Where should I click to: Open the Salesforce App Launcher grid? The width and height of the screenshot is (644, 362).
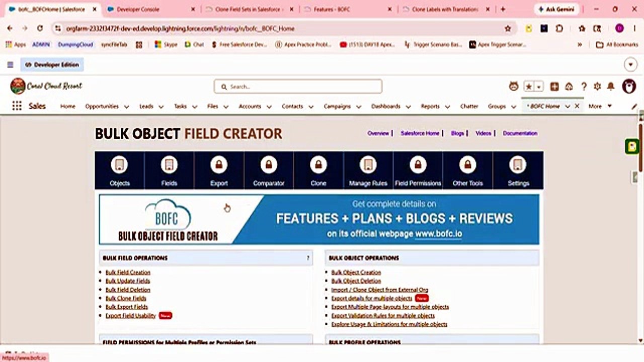click(x=17, y=106)
